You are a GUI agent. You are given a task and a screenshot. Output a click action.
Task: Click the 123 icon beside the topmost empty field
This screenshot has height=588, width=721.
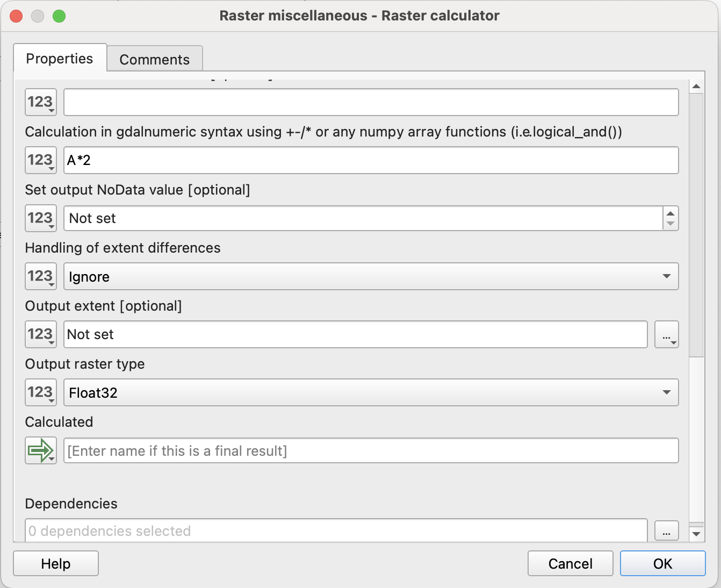coord(41,102)
